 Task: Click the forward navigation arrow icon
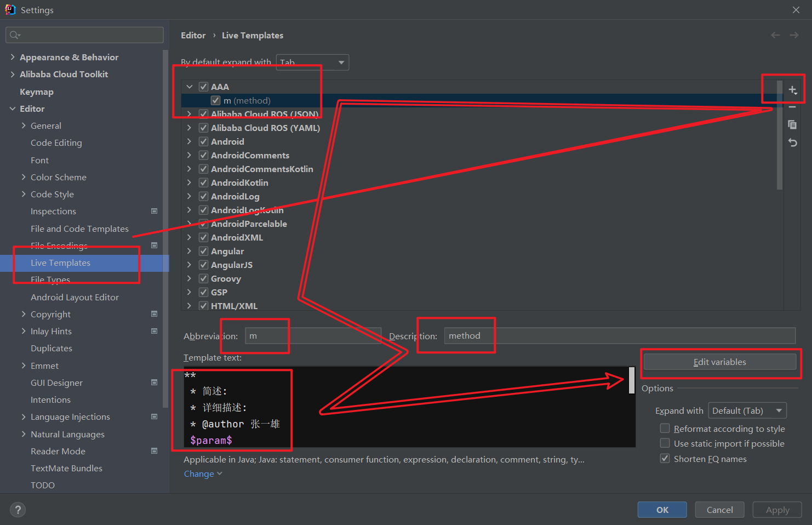(x=794, y=35)
